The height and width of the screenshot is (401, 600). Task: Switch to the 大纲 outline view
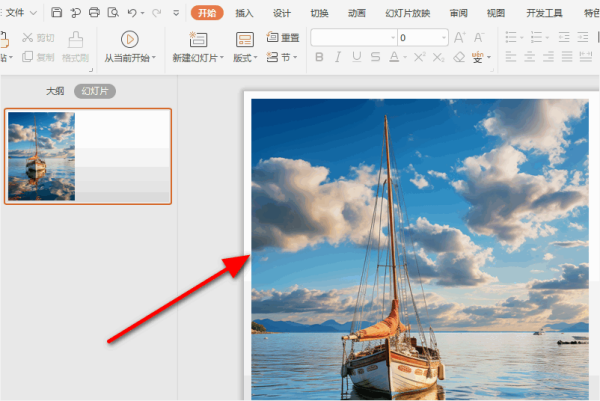[55, 91]
